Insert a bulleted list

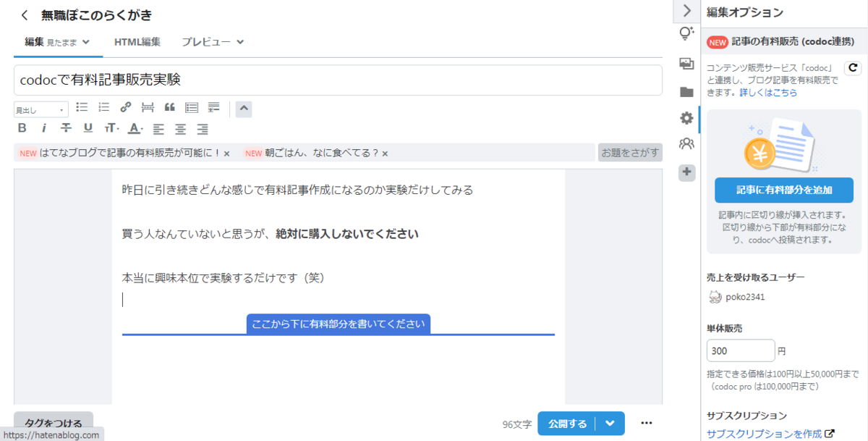(x=82, y=107)
